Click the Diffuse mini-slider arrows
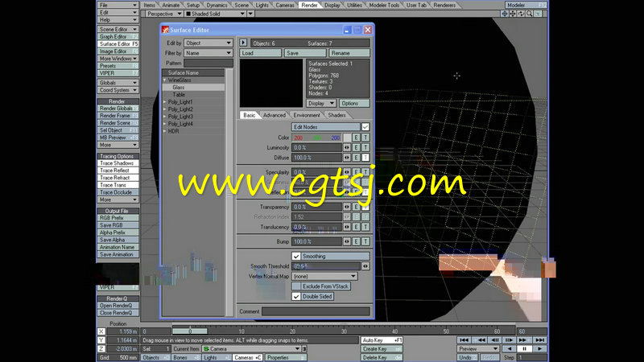Image resolution: width=644 pixels, height=362 pixels. (347, 158)
